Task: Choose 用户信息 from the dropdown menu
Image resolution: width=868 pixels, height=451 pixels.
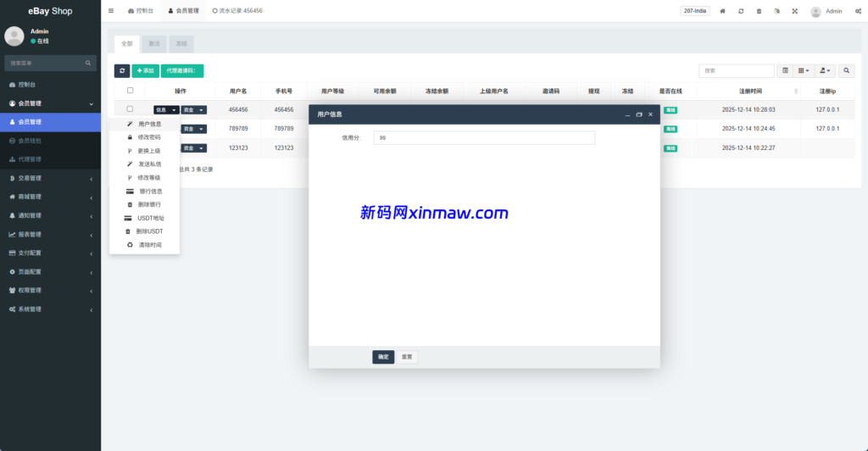Action: pyautogui.click(x=144, y=124)
